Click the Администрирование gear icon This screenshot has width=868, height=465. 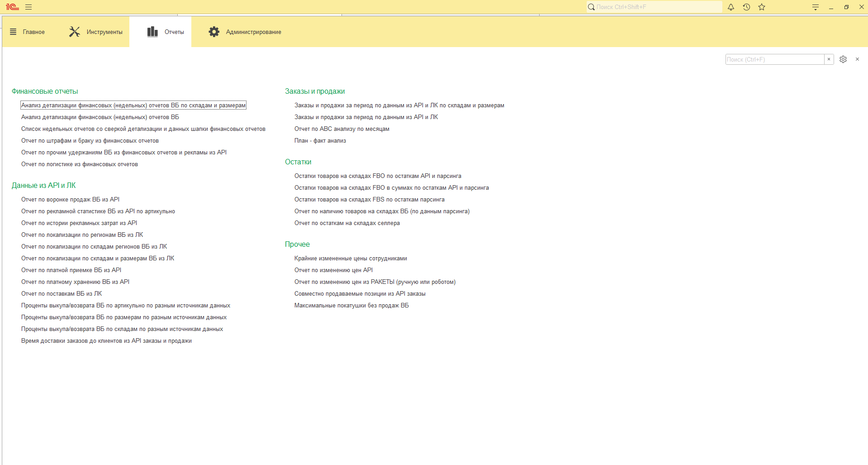tap(214, 32)
